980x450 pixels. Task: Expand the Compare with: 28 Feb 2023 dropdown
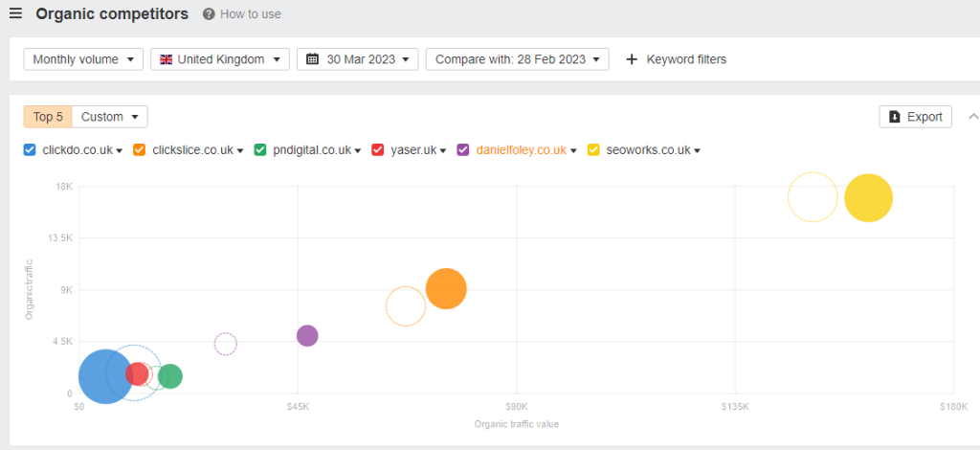[x=517, y=59]
